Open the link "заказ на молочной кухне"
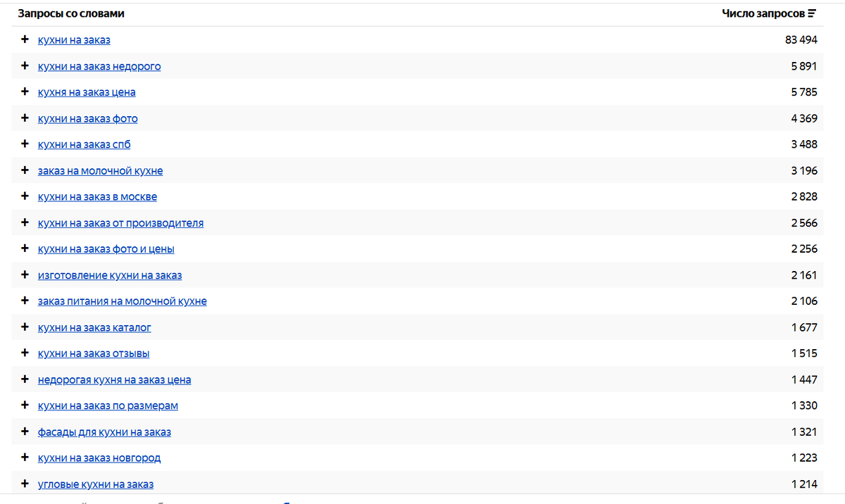Screen dimensions: 845x504 click(101, 171)
